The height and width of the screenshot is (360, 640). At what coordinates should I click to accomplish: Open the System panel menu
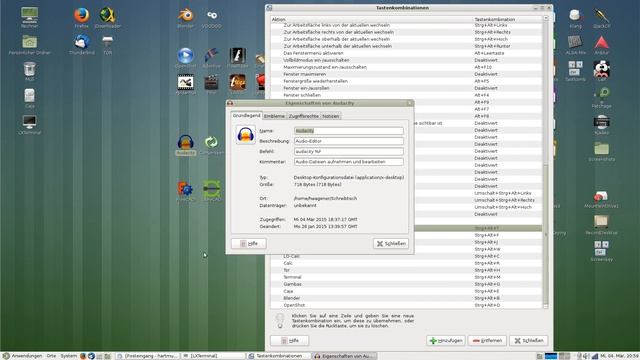[68, 356]
